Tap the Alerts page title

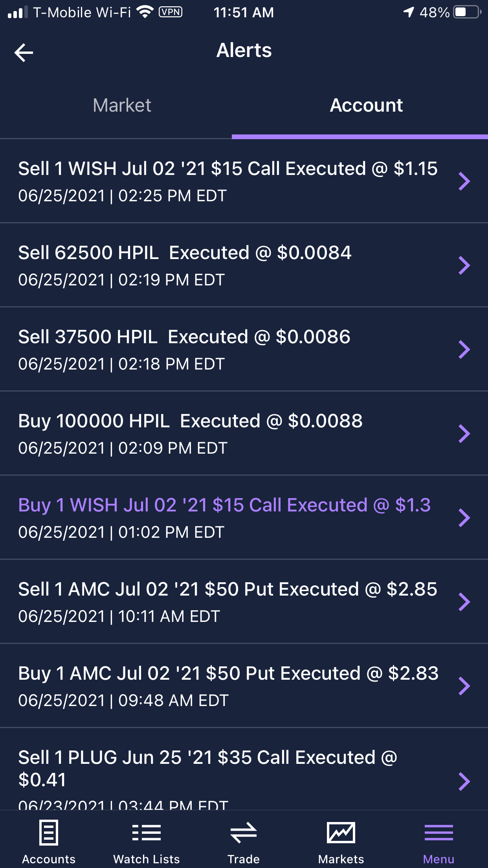click(x=244, y=50)
